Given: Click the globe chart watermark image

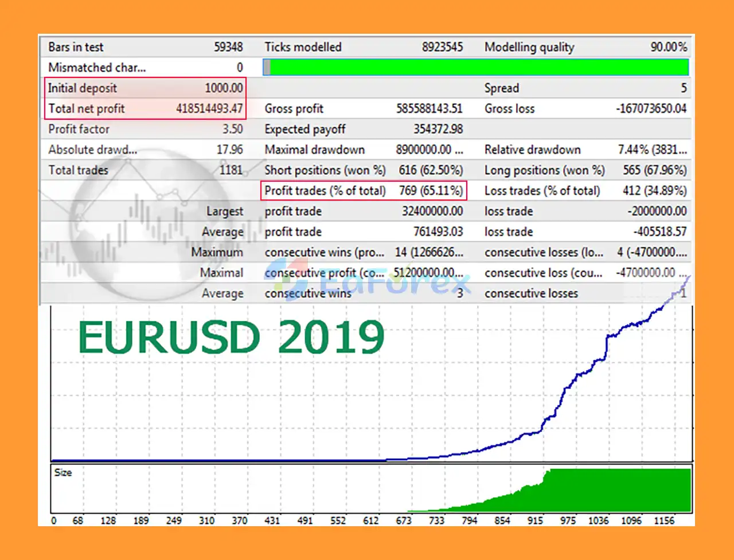Looking at the screenshot, I should pos(149,229).
